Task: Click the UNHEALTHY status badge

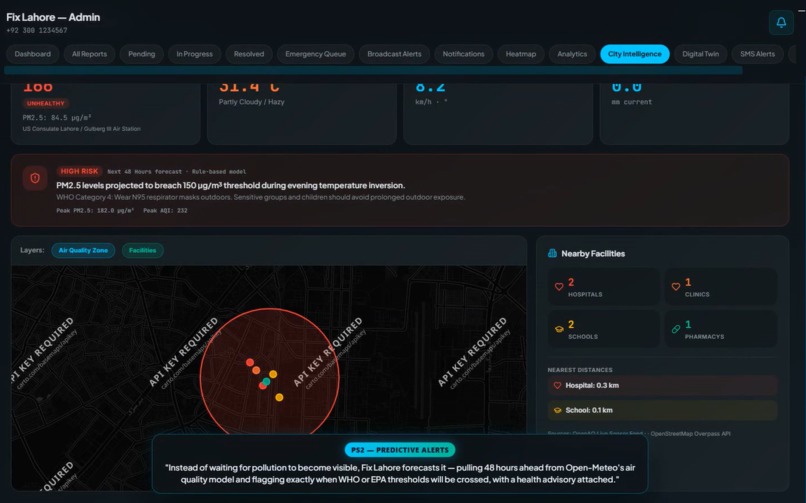Action: point(46,103)
